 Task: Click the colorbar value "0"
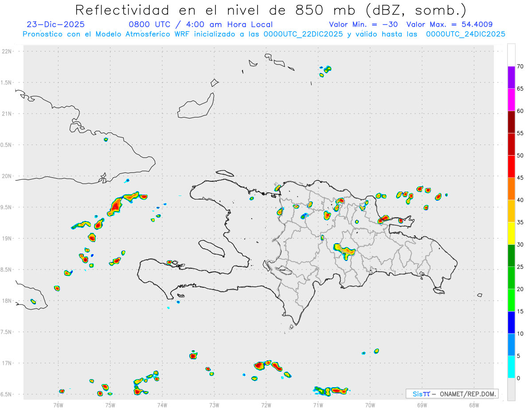click(518, 378)
